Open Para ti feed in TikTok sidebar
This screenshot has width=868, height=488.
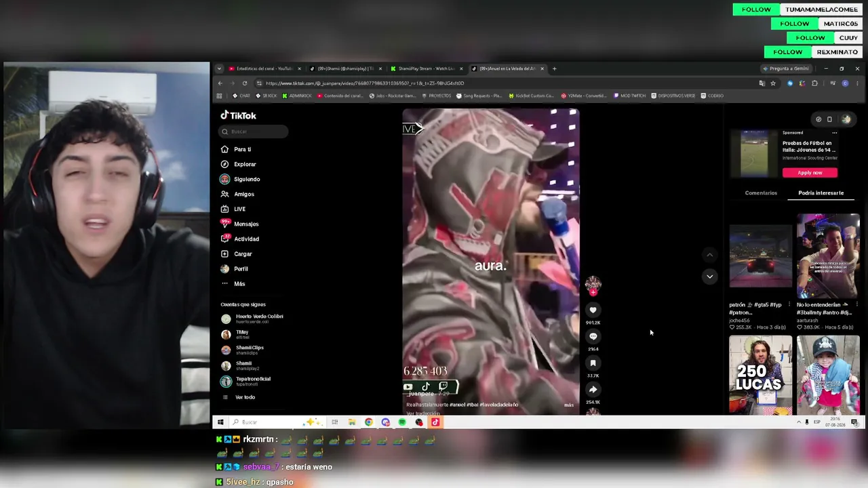tap(236, 149)
